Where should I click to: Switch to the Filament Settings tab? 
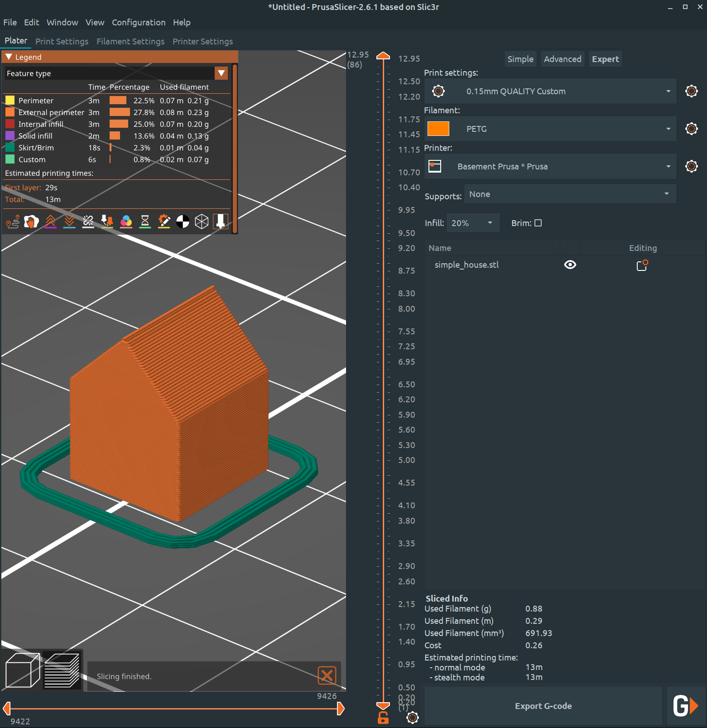pos(130,41)
